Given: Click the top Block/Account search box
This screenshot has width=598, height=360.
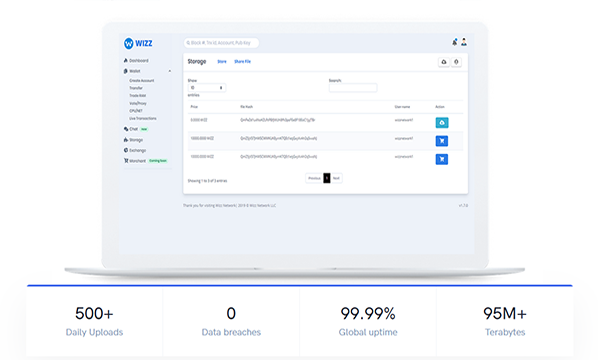Looking at the screenshot, I should click(221, 43).
